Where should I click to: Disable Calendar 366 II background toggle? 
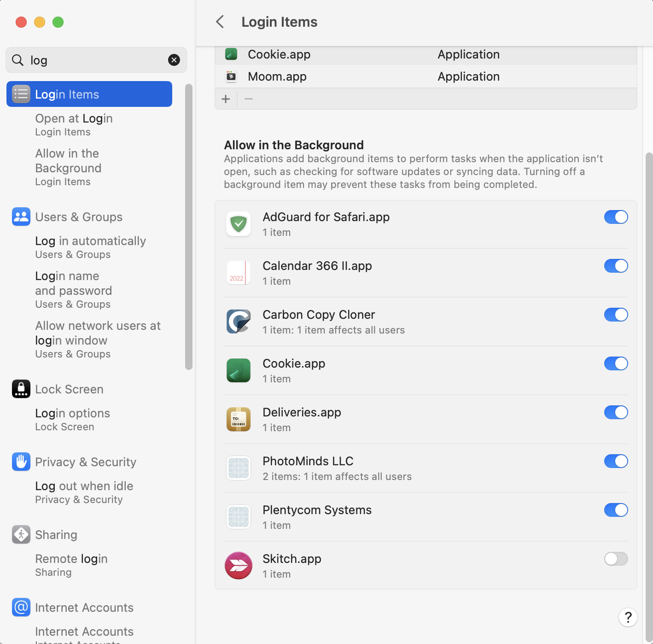[616, 266]
